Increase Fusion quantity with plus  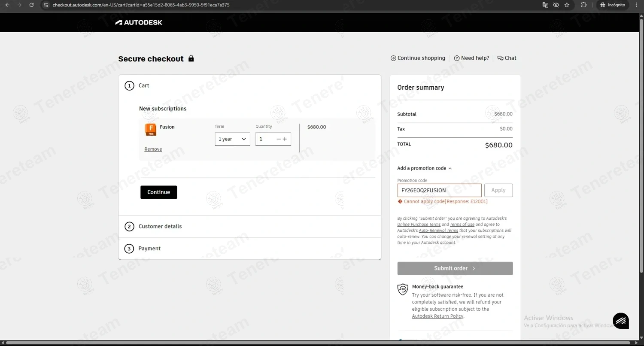[x=285, y=139]
